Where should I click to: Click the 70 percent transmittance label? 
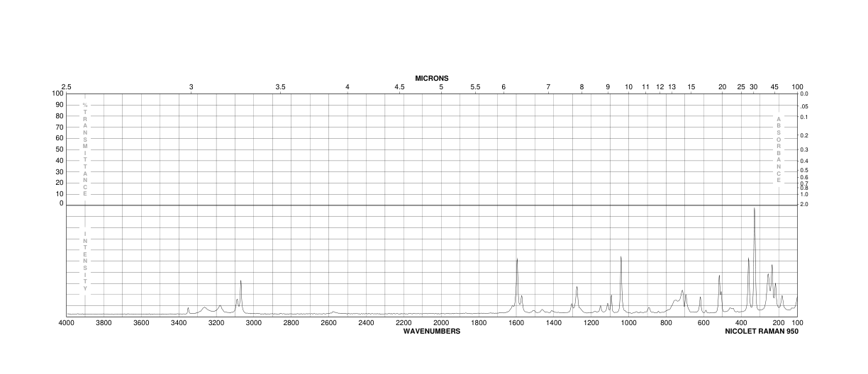click(60, 127)
